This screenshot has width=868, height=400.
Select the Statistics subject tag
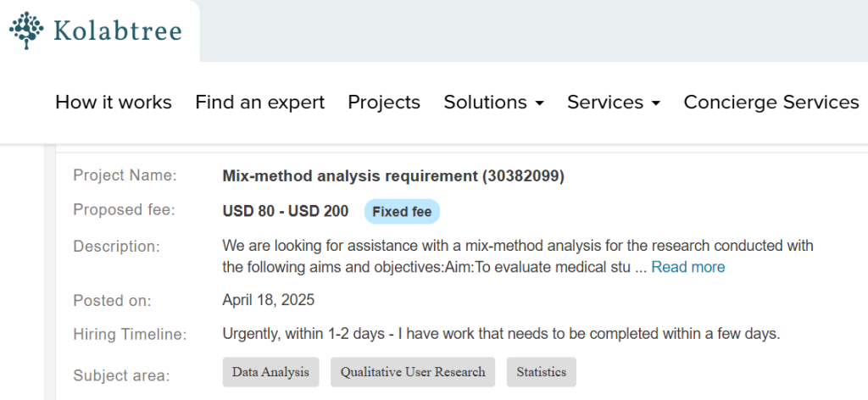tap(542, 372)
